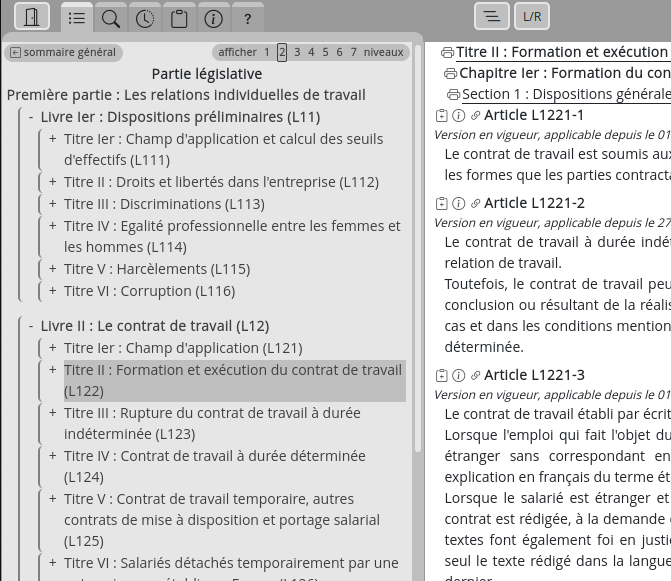Open Section 1 Dispositions générales heading

[x=565, y=94]
